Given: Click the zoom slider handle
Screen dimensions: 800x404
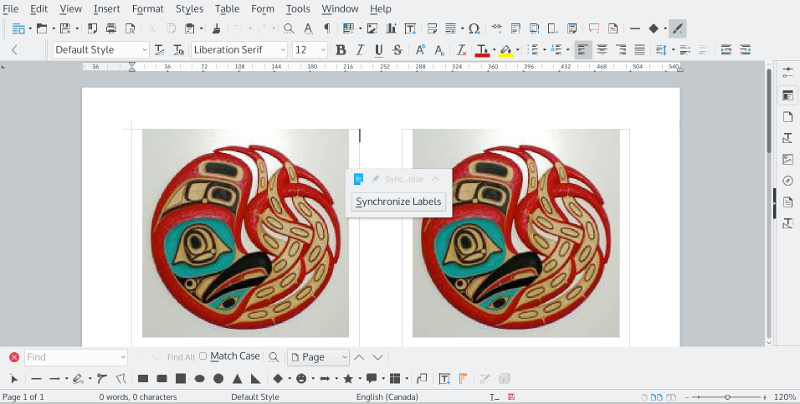Looking at the screenshot, I should (x=728, y=397).
